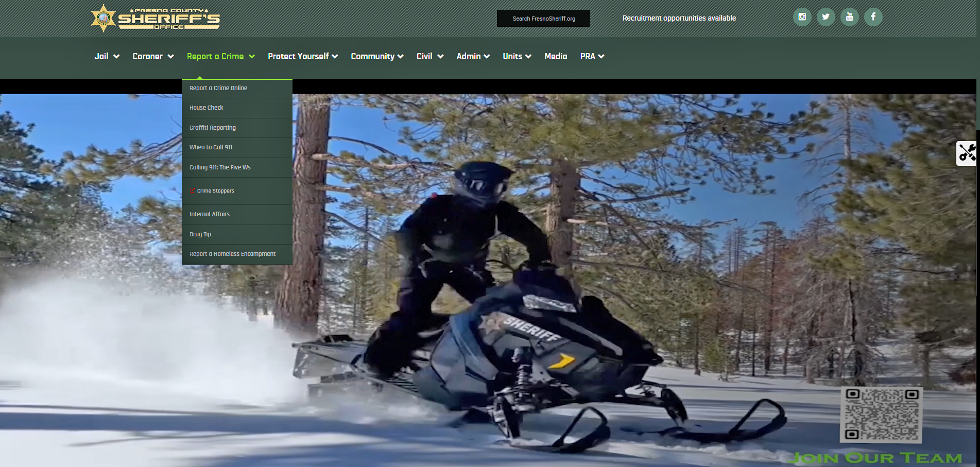This screenshot has height=467, width=980.
Task: Open the Community menu
Action: point(372,56)
